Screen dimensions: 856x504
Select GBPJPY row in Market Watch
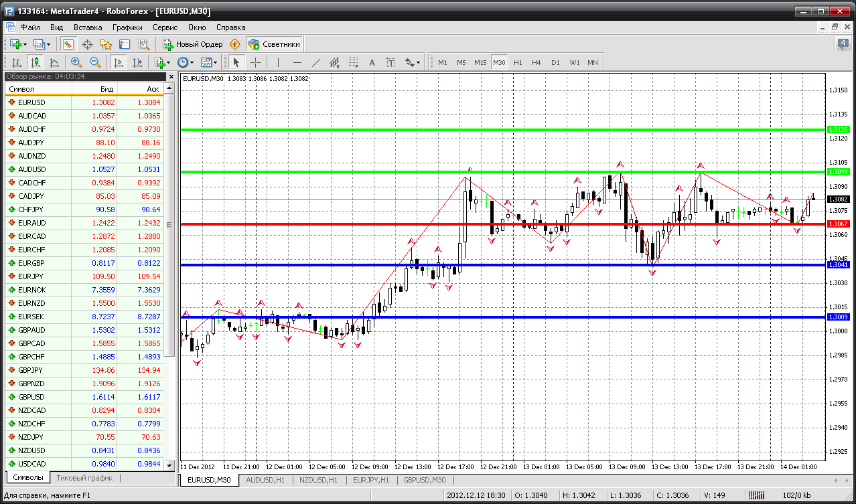click(85, 370)
